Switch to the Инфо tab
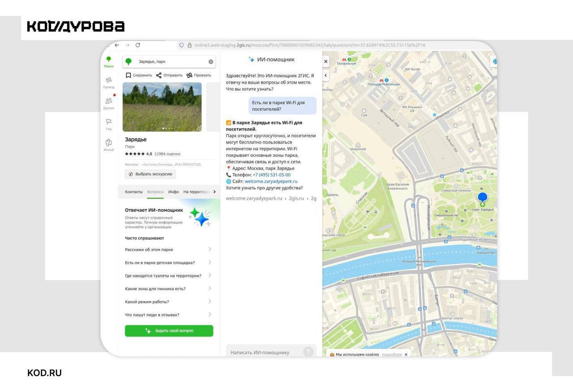Viewport: 573px width, 392px height. click(x=173, y=192)
